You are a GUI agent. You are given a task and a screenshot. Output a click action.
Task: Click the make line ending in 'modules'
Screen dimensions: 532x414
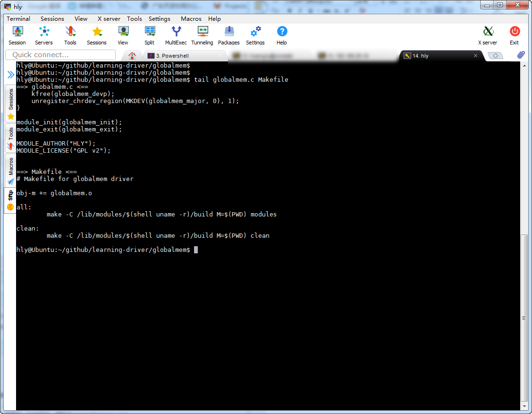tap(161, 214)
